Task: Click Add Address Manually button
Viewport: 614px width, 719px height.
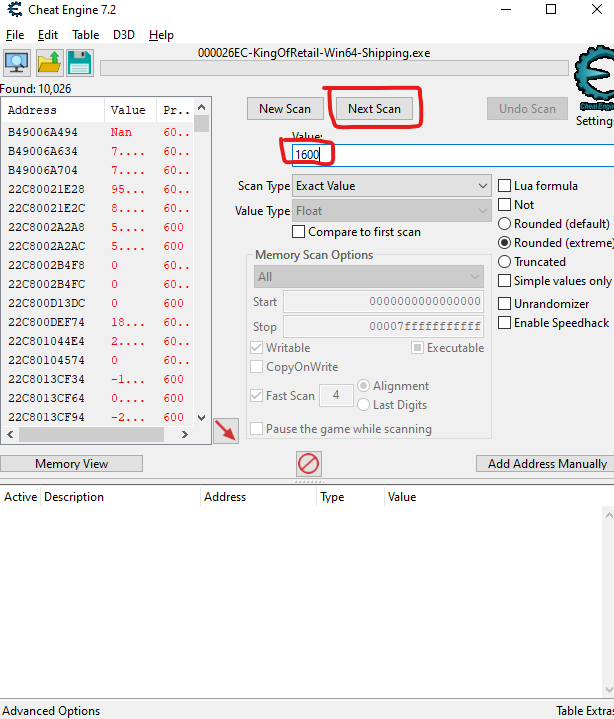Action: (546, 464)
